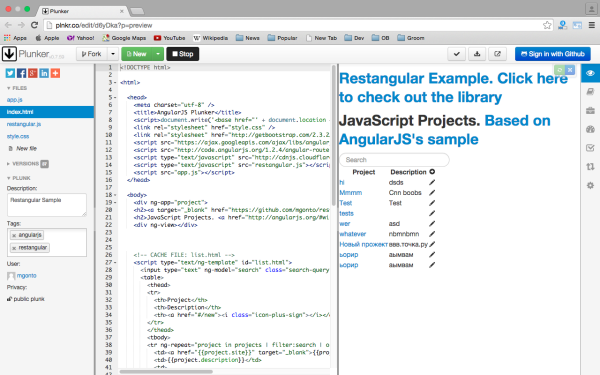Image resolution: width=600 pixels, height=375 pixels.
Task: Open Chrome menu hamburger icon
Action: click(592, 25)
